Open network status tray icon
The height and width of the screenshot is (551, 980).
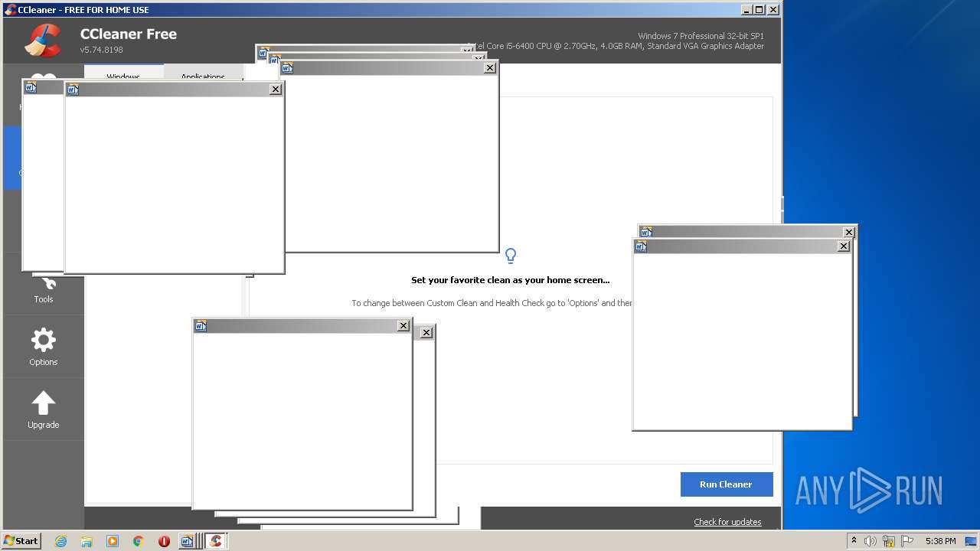(x=889, y=541)
